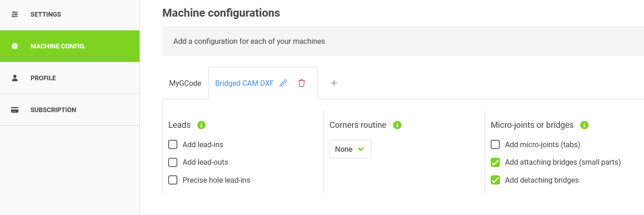This screenshot has height=215, width=644.
Task: Click the Subscription card icon
Action: 15,110
